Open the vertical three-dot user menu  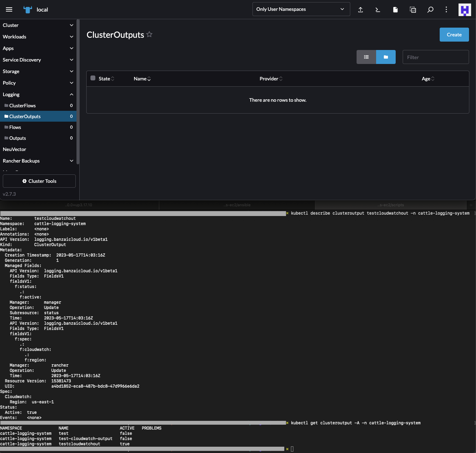click(446, 9)
